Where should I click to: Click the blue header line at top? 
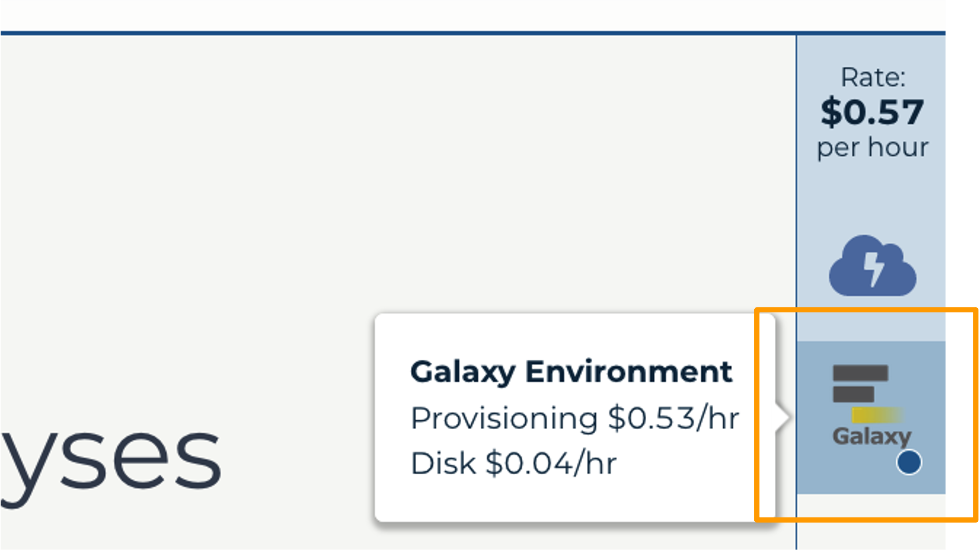(x=473, y=33)
